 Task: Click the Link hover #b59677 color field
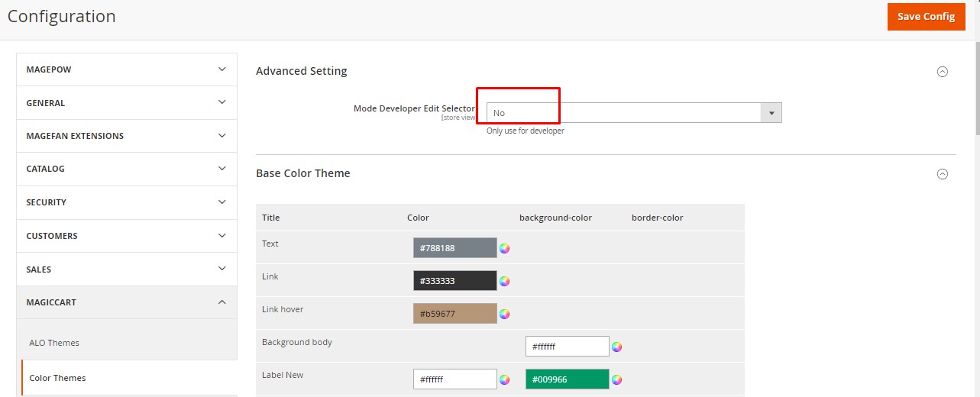[x=454, y=314]
